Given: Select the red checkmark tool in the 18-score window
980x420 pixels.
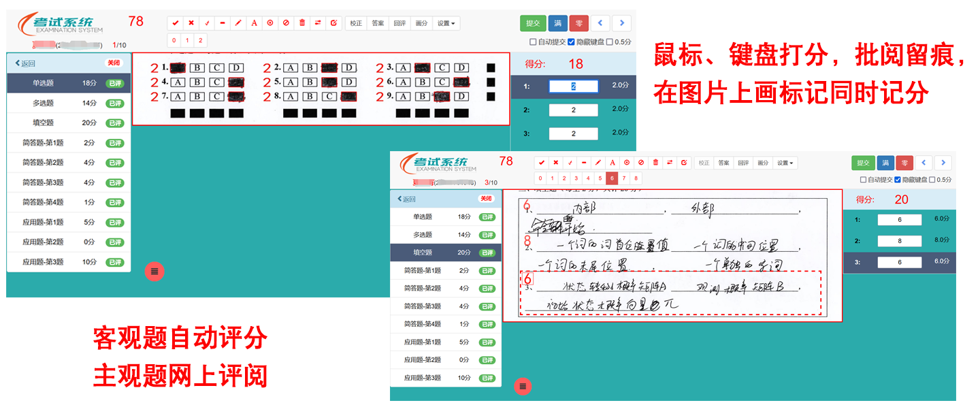Looking at the screenshot, I should pyautogui.click(x=176, y=22).
